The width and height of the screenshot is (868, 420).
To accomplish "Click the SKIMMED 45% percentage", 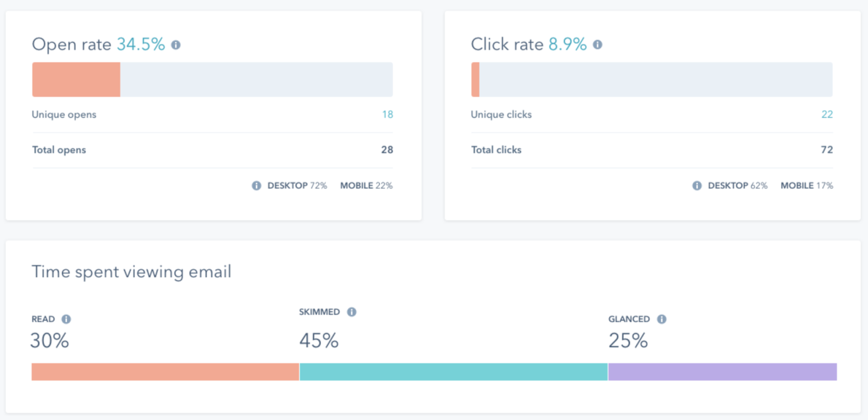I will [319, 341].
